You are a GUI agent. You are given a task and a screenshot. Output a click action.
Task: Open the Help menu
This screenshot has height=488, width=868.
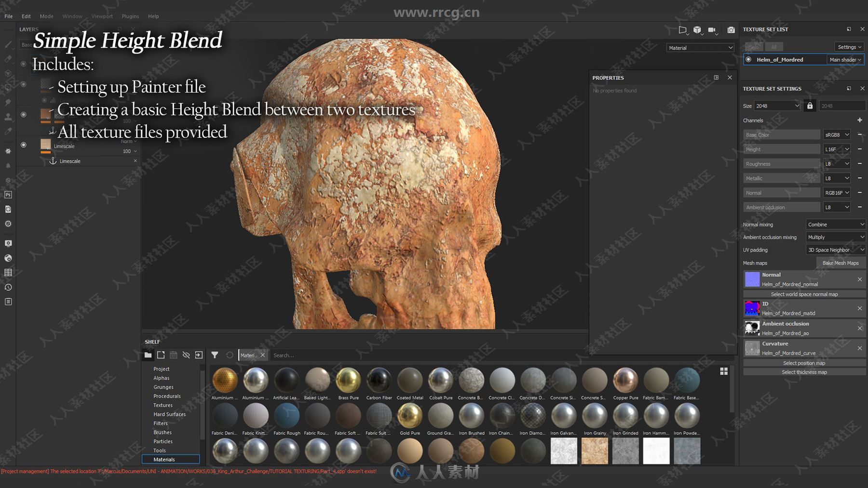(x=153, y=16)
